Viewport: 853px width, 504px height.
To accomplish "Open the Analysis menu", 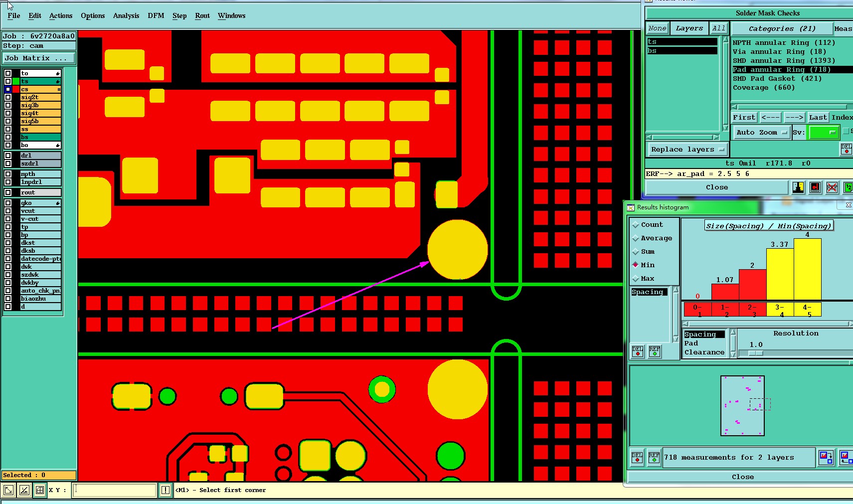I will click(x=126, y=16).
